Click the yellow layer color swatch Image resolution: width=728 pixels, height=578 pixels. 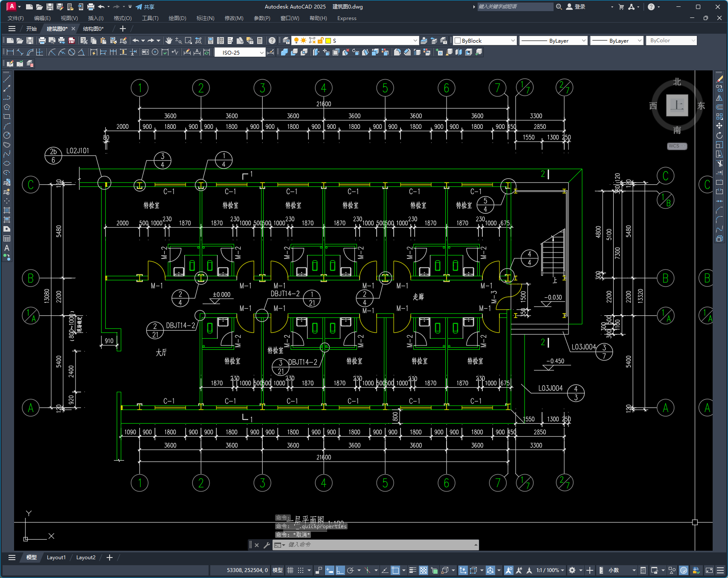(328, 41)
